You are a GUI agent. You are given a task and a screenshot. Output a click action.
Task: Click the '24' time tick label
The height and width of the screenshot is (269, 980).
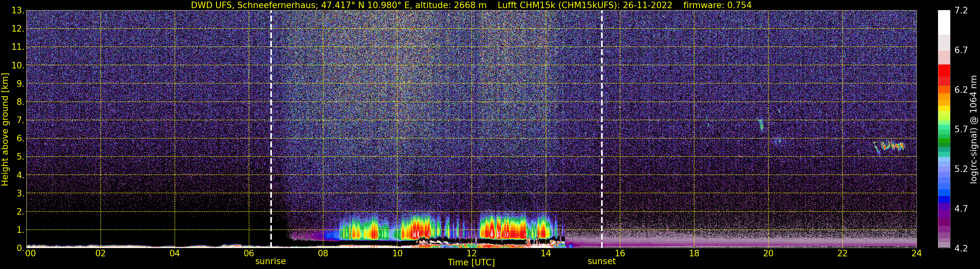[917, 253]
